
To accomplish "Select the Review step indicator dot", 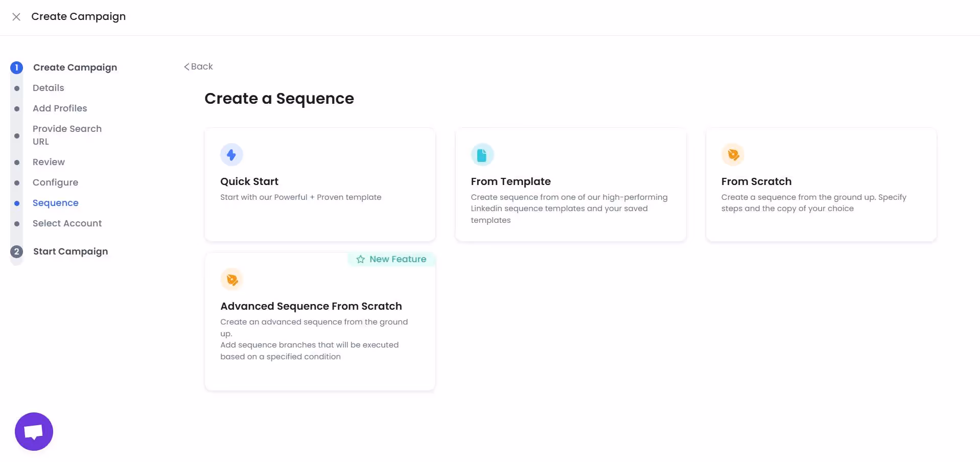I will pyautogui.click(x=16, y=162).
